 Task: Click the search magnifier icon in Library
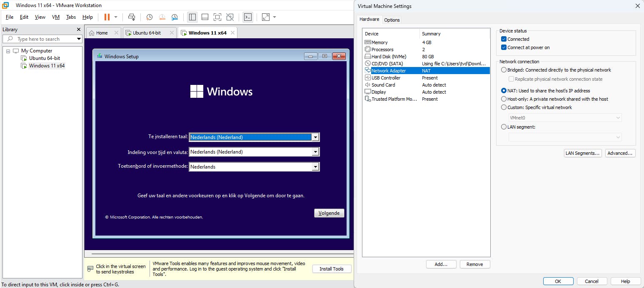click(x=9, y=39)
